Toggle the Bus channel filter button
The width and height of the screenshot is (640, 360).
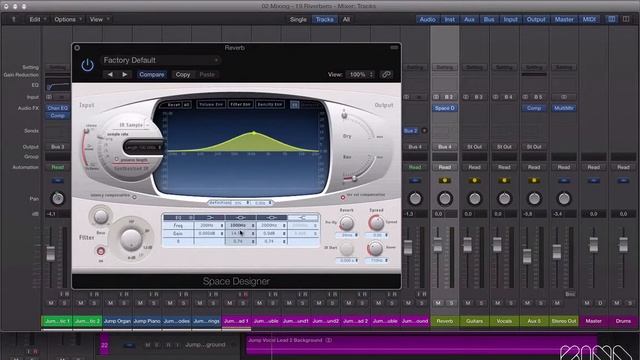tap(489, 19)
